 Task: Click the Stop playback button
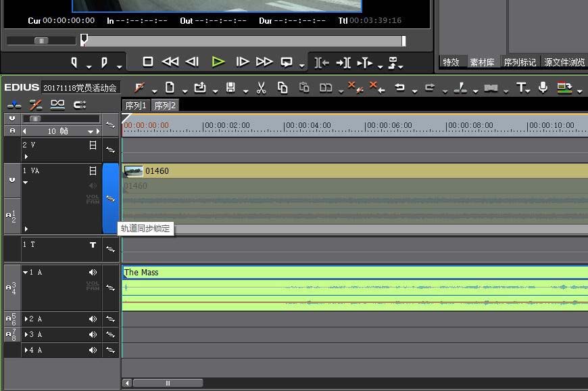pos(148,62)
